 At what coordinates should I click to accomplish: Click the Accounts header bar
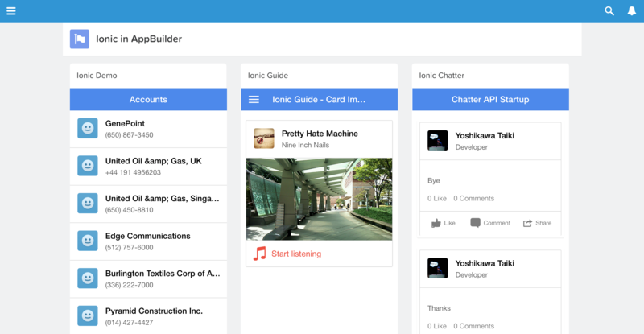pyautogui.click(x=148, y=100)
